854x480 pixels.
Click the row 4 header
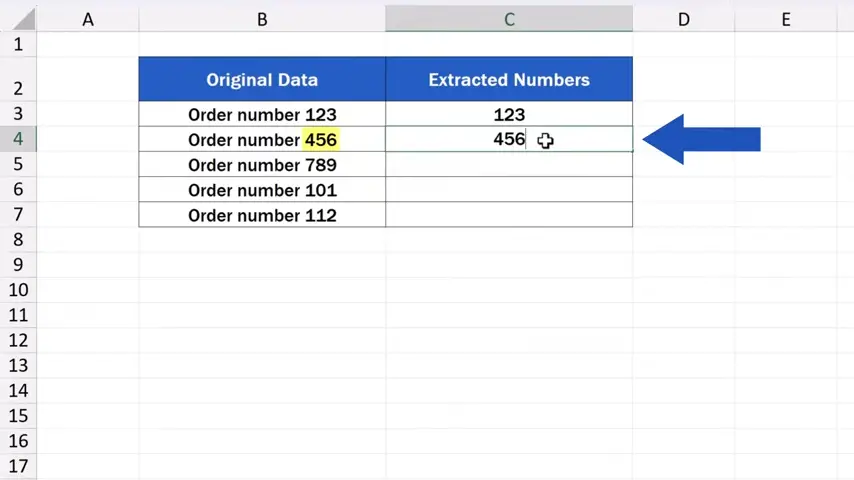[x=18, y=139]
